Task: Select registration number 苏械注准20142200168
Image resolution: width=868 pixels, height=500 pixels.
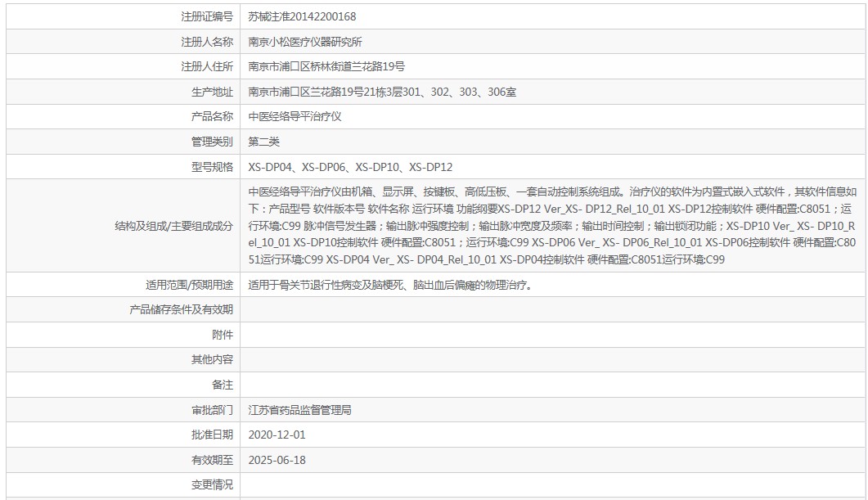Action: [302, 16]
